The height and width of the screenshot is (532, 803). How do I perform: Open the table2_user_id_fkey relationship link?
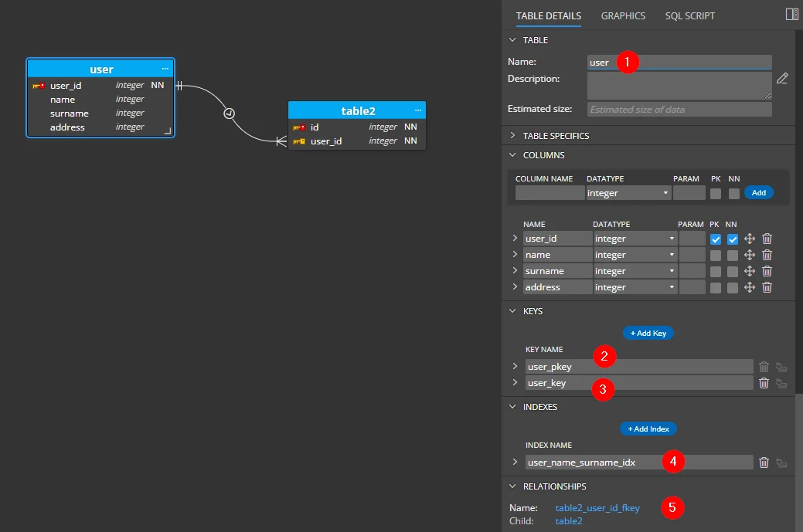[597, 507]
